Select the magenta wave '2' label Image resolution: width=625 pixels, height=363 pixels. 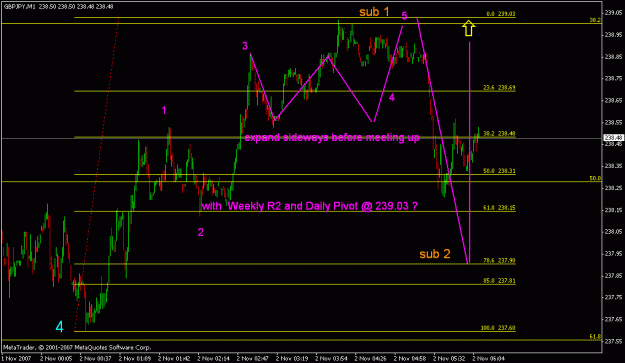(200, 232)
